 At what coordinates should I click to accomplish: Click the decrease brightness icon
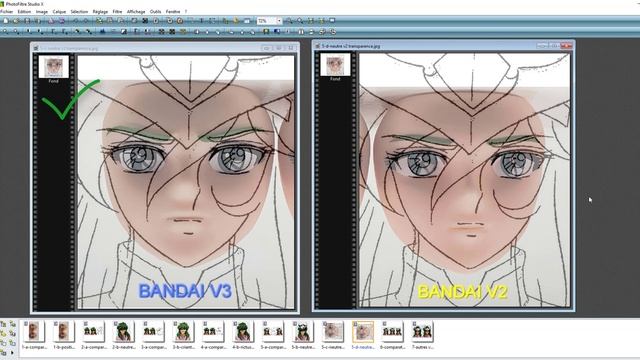28,31
